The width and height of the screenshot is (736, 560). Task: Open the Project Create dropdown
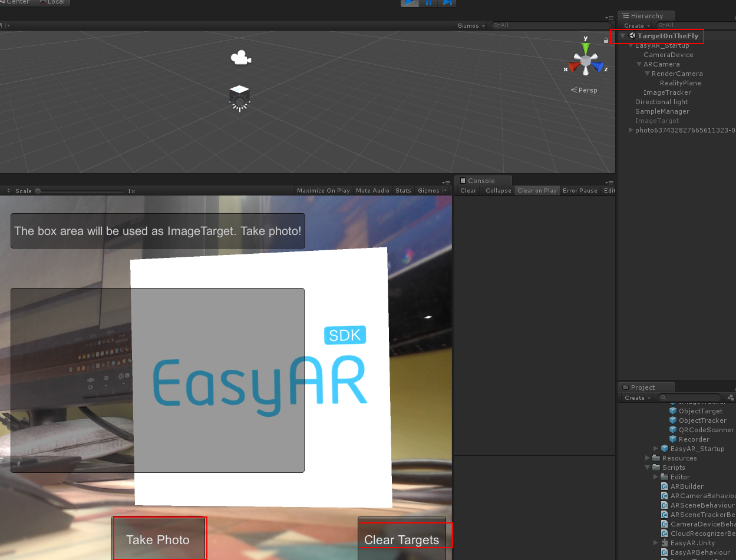point(637,398)
